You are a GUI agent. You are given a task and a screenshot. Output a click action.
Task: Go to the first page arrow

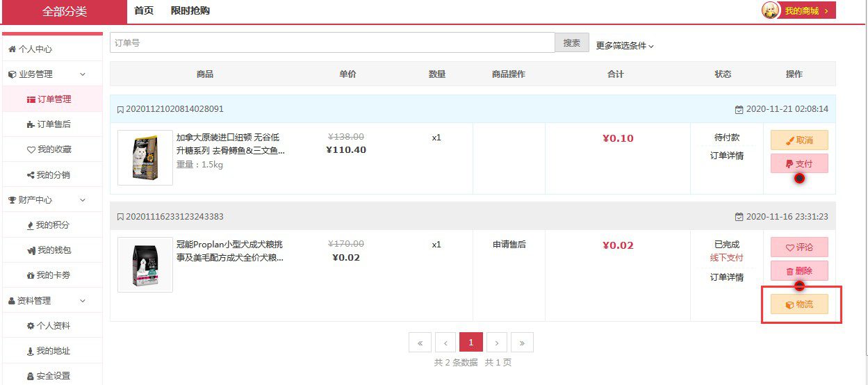420,343
